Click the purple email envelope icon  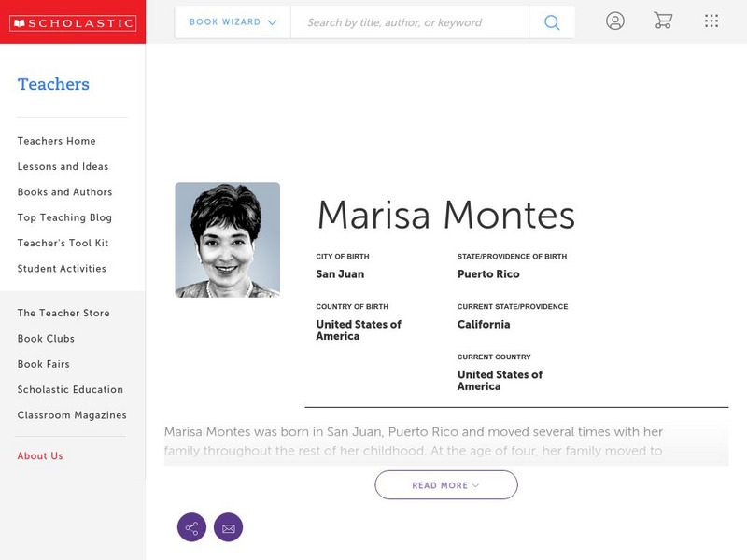coord(228,527)
